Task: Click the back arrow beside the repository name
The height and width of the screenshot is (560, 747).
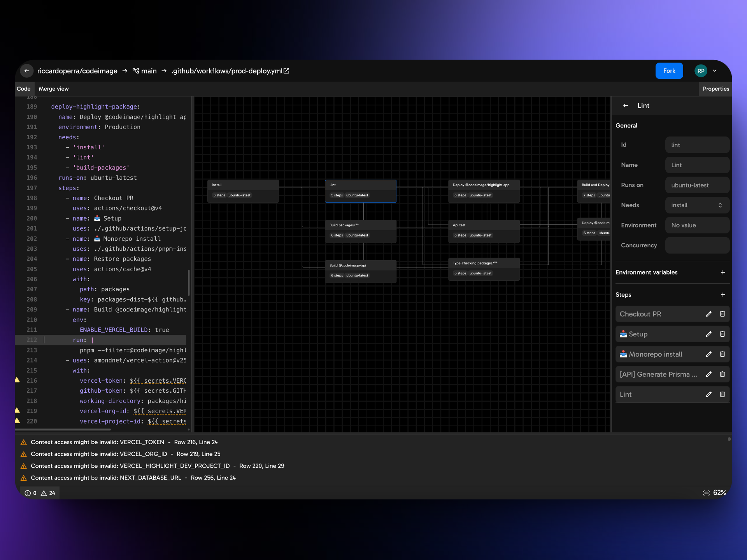Action: (x=27, y=71)
